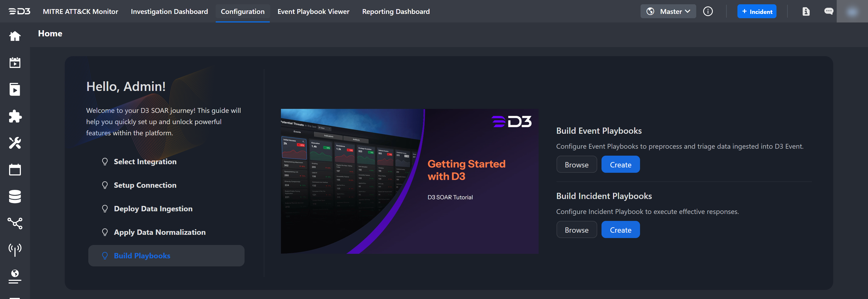The height and width of the screenshot is (299, 868).
Task: Open the puzzle-piece integrations icon
Action: point(15,116)
